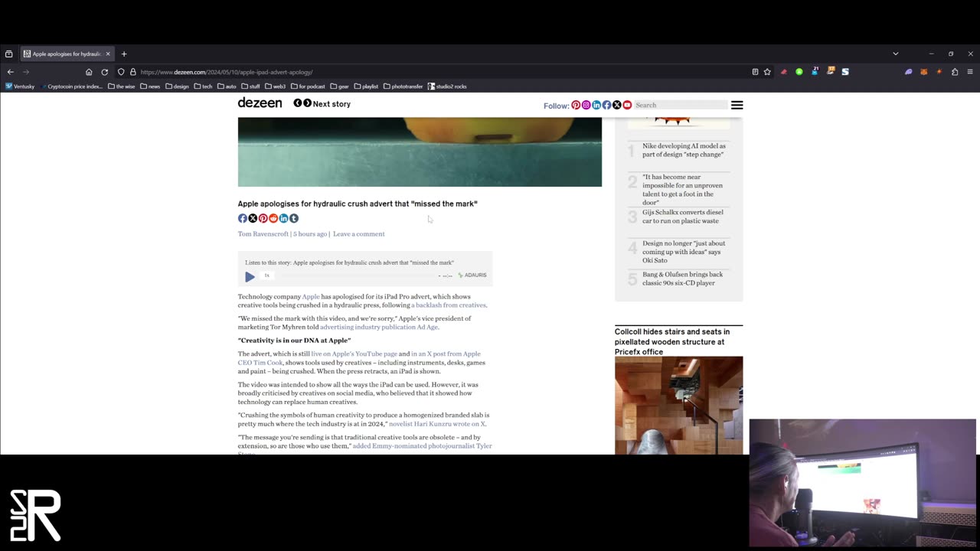The height and width of the screenshot is (551, 980).
Task: Open the phototransfer bookmarks folder
Action: click(x=403, y=86)
